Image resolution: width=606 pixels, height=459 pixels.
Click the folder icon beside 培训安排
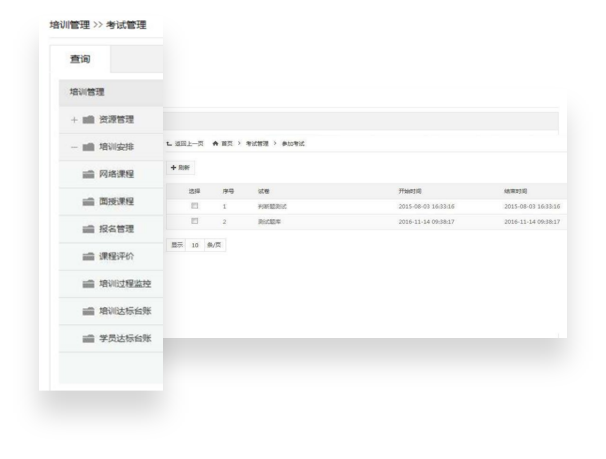[x=89, y=147]
